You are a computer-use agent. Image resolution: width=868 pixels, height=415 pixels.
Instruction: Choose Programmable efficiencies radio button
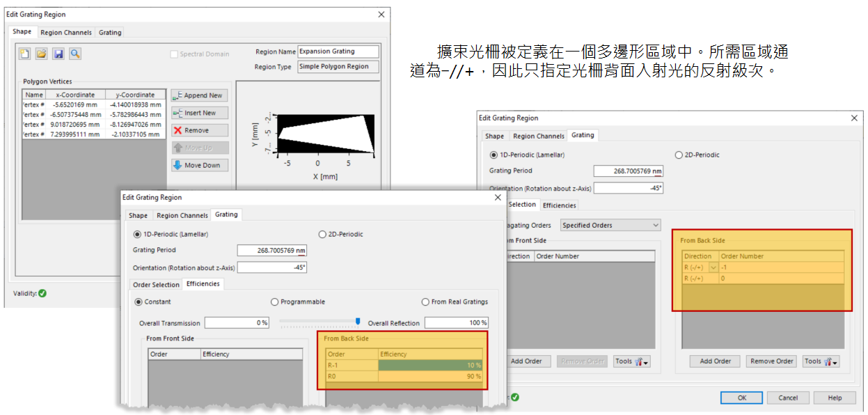274,302
